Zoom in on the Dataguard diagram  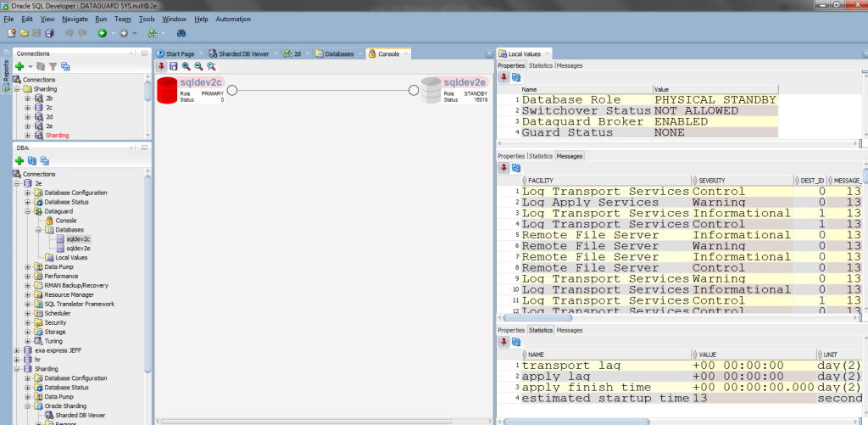186,66
